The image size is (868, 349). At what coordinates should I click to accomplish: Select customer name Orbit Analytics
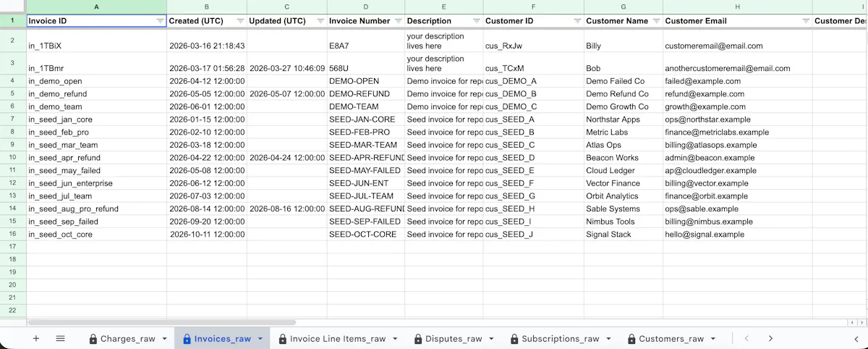click(x=624, y=196)
